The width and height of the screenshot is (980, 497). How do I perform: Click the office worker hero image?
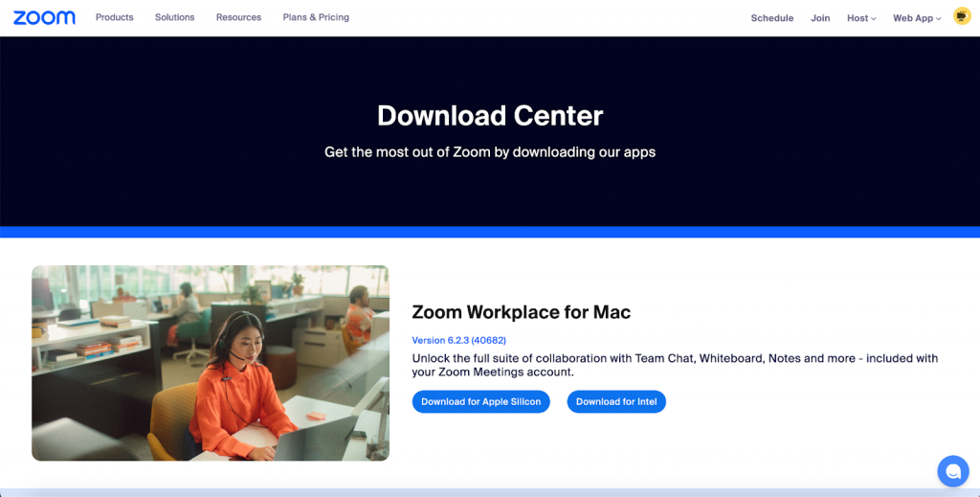(x=211, y=363)
